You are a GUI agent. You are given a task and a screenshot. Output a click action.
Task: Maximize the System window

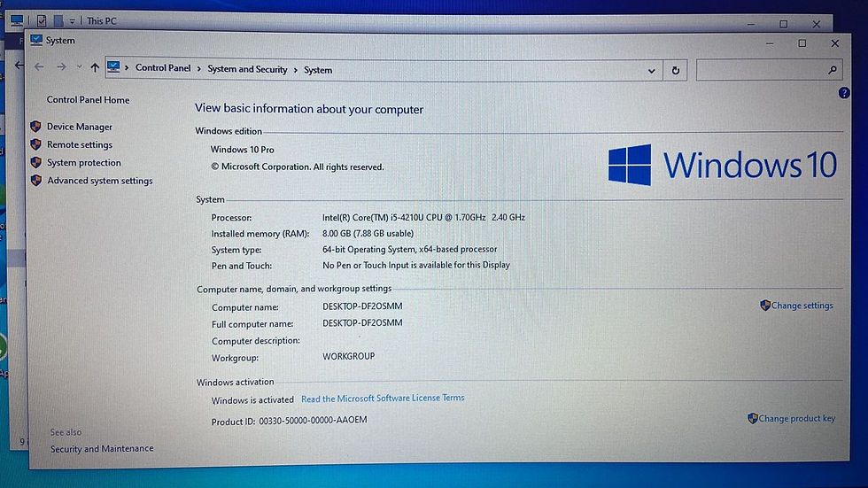[802, 43]
